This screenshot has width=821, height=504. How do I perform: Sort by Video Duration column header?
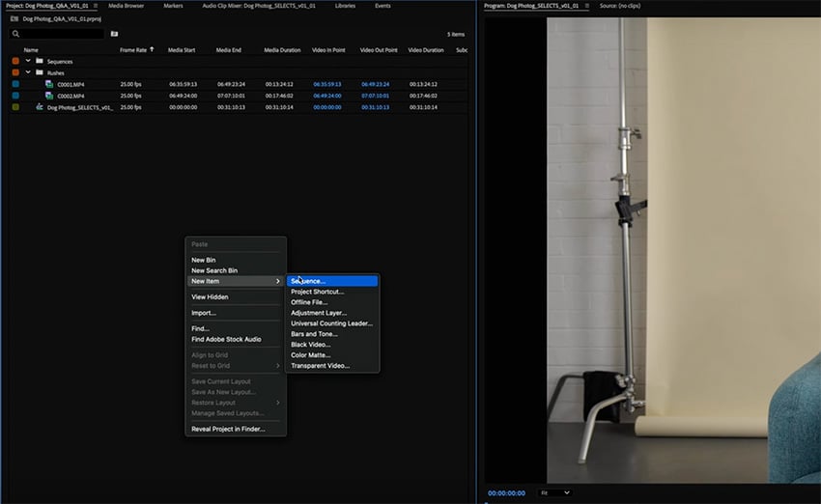pos(426,50)
